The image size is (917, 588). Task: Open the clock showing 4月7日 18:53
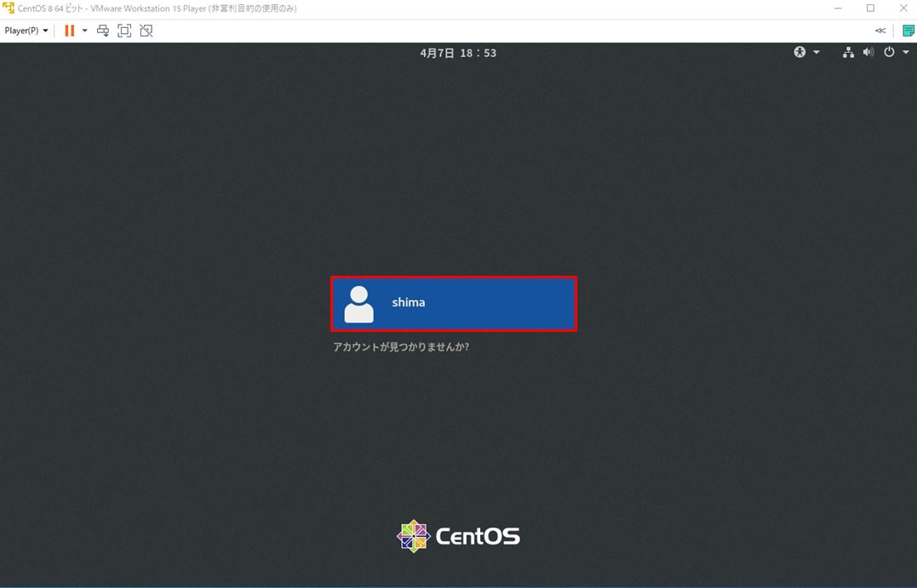pos(458,53)
